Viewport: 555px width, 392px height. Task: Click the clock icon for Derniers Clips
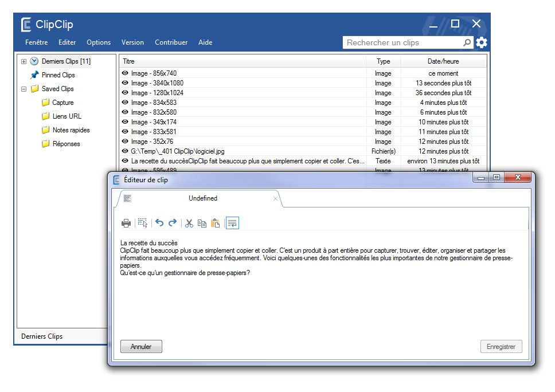click(34, 61)
